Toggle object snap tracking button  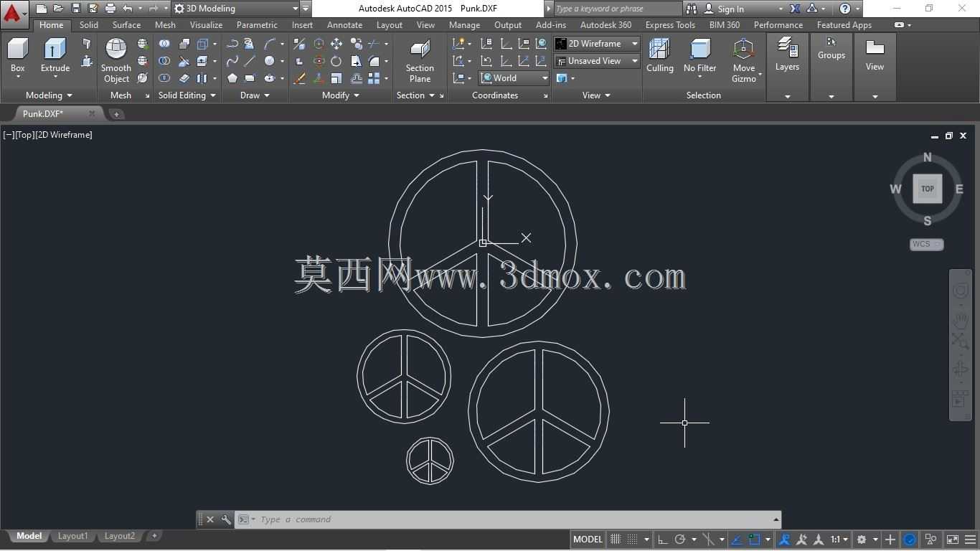(x=736, y=540)
